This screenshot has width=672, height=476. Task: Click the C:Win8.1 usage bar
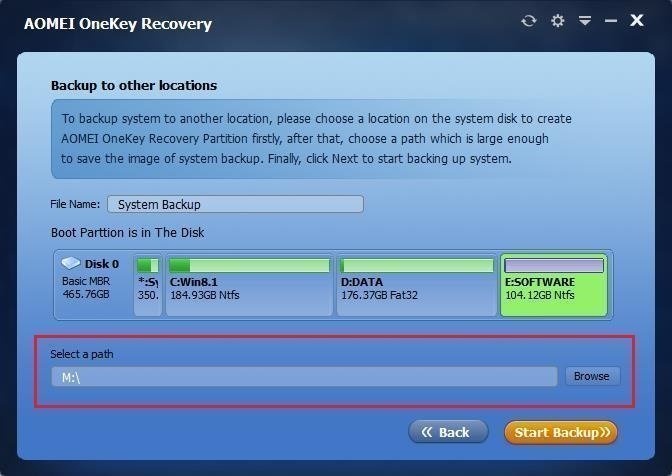[249, 266]
